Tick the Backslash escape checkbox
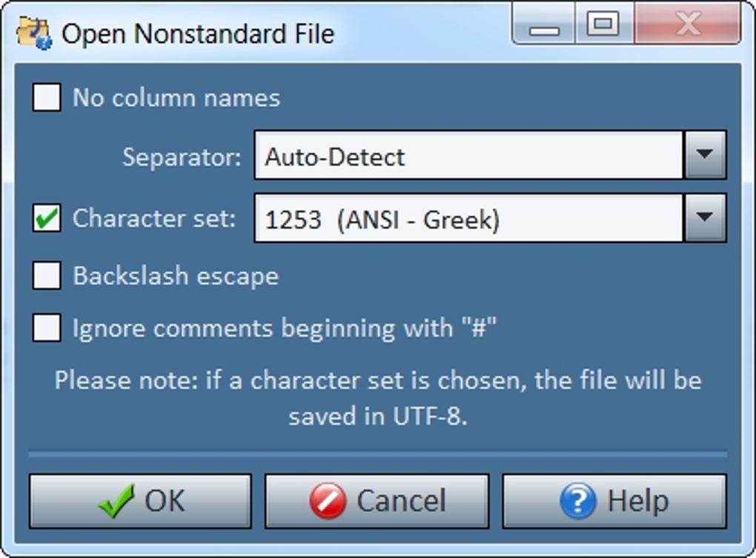This screenshot has width=756, height=558. [x=47, y=276]
